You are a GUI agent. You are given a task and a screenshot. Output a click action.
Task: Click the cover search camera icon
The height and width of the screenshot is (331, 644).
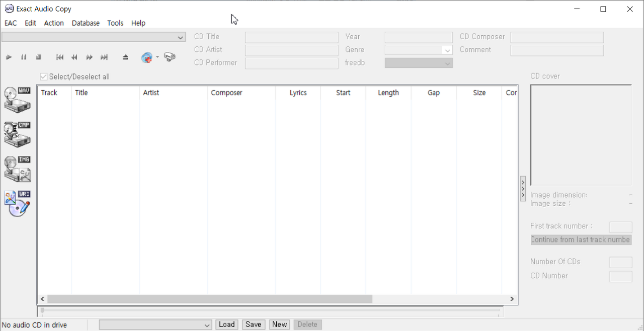170,57
